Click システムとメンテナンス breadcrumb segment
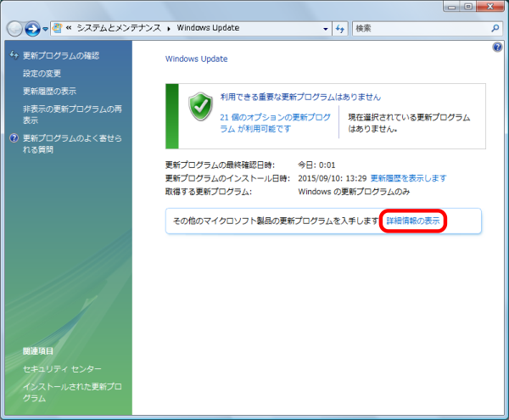The height and width of the screenshot is (420, 509). pos(119,28)
